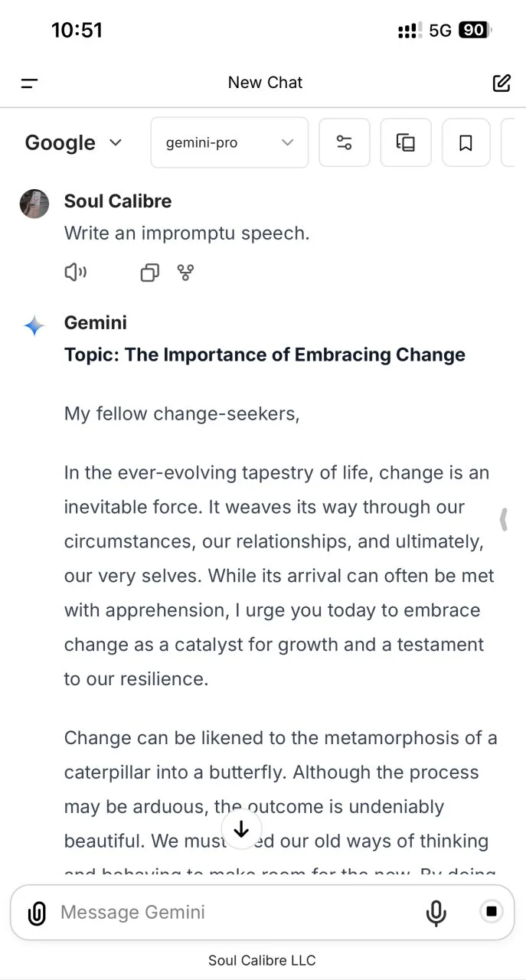Attach a file with paperclip icon
Image resolution: width=526 pixels, height=980 pixels.
click(37, 913)
